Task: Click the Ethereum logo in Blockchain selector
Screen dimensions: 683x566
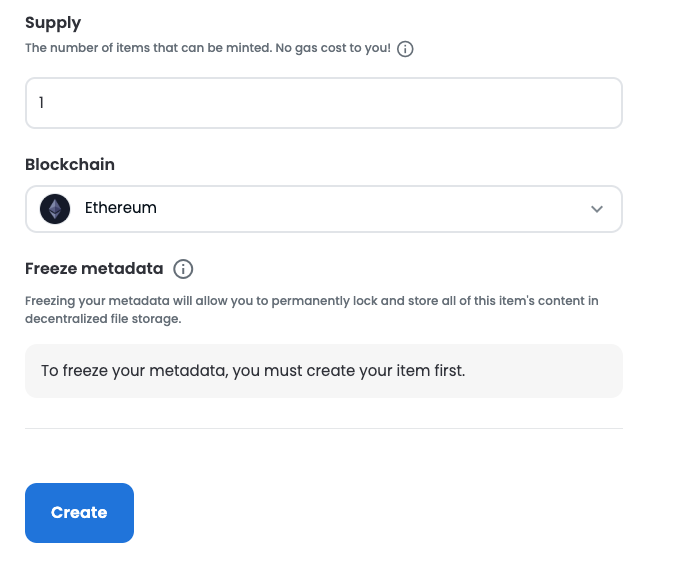Action: (55, 209)
